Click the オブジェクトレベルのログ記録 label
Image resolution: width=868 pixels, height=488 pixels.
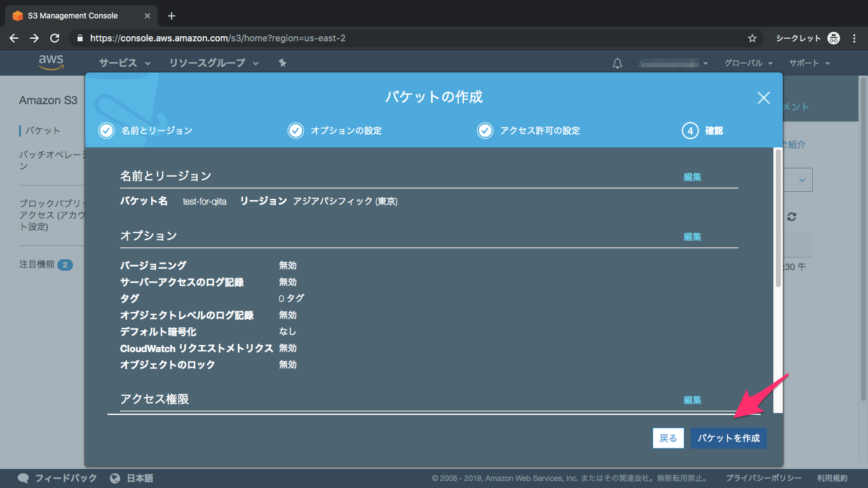(x=187, y=315)
